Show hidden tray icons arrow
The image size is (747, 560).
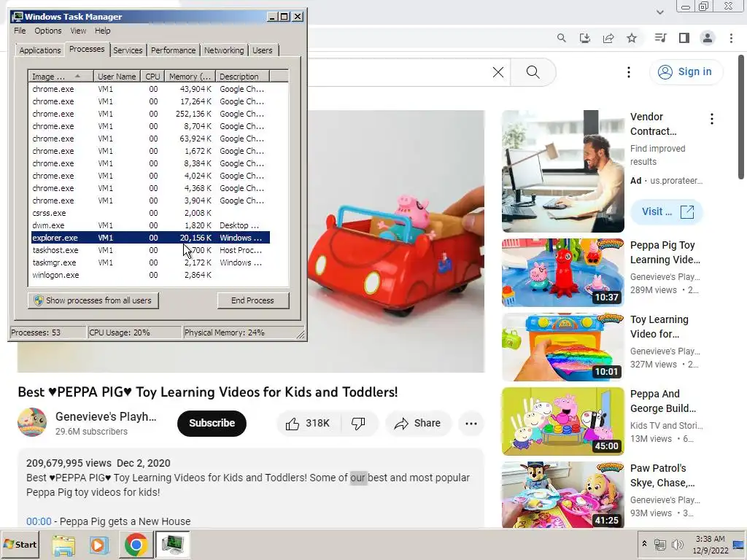(x=644, y=544)
